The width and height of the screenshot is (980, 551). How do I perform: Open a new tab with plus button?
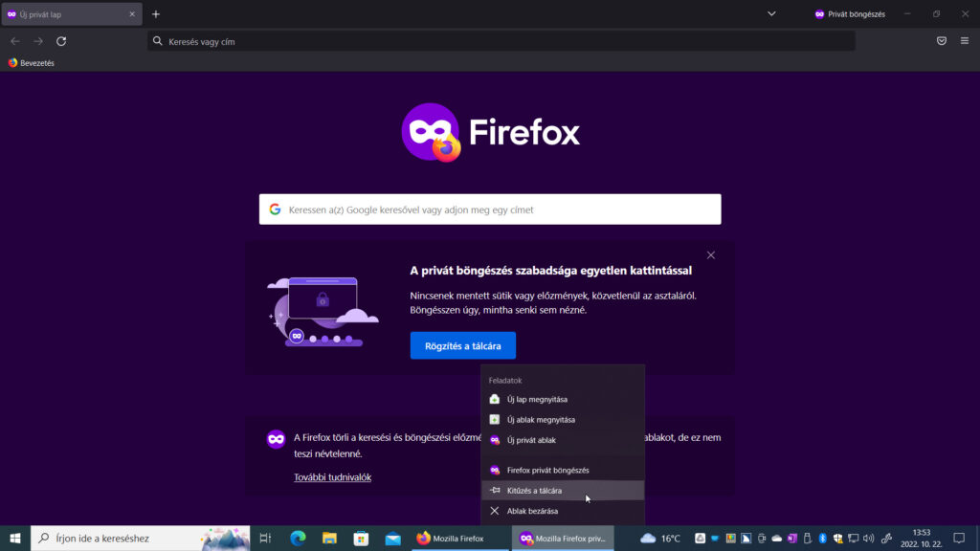pyautogui.click(x=156, y=13)
